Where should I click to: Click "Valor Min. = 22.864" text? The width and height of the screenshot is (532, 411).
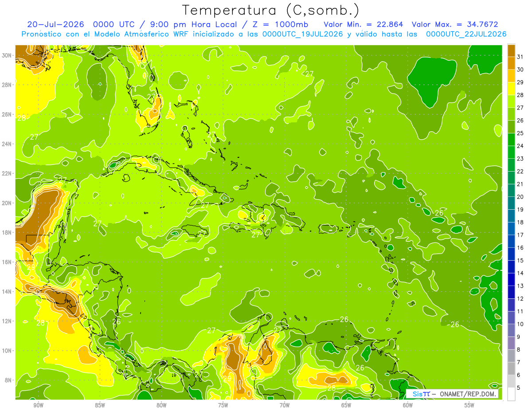(363, 24)
